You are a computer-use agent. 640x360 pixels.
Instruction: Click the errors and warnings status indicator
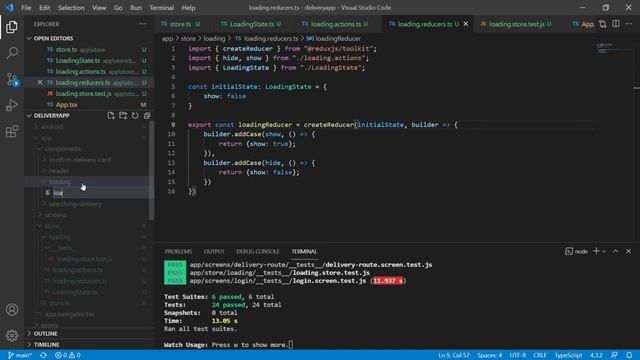pyautogui.click(x=68, y=355)
